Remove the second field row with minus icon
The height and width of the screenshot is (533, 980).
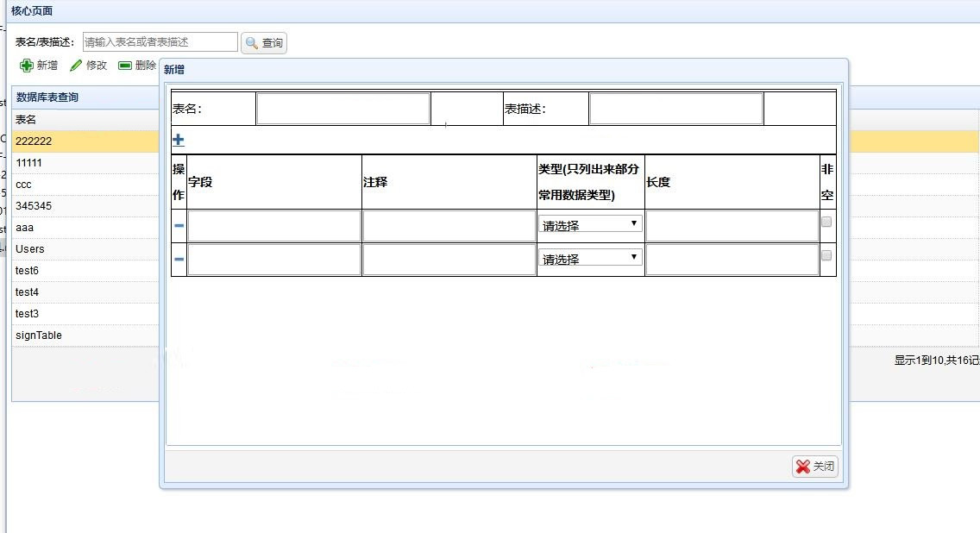(x=179, y=260)
